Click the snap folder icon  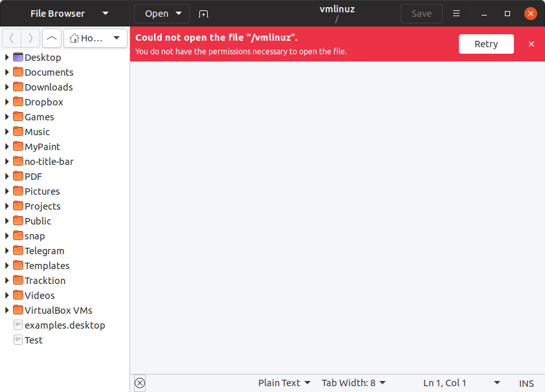[x=18, y=235]
